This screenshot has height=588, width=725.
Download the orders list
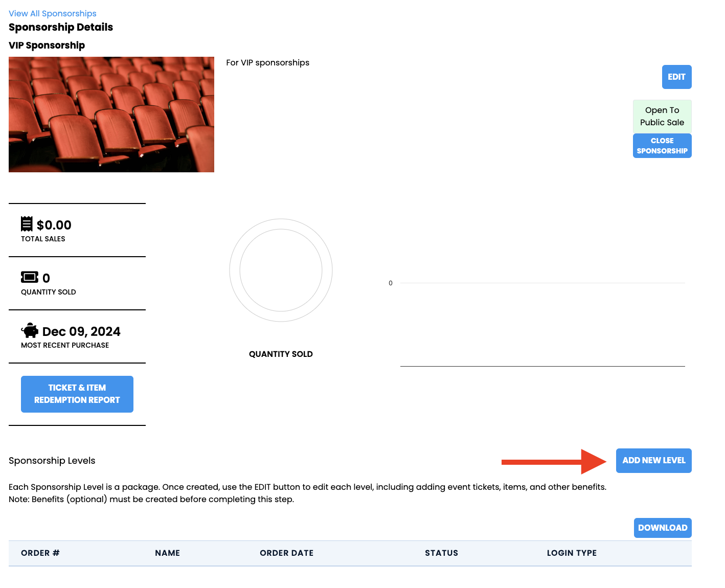663,528
